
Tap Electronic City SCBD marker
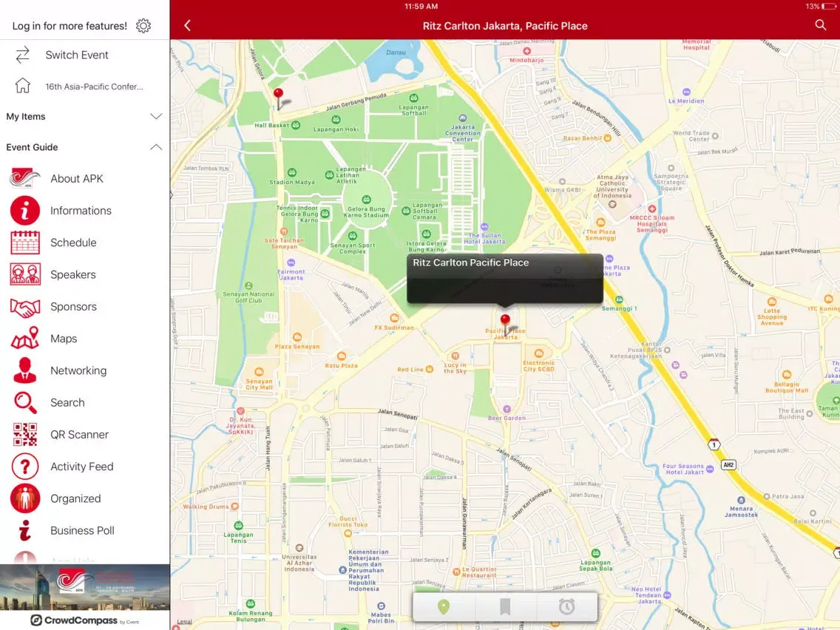[539, 353]
